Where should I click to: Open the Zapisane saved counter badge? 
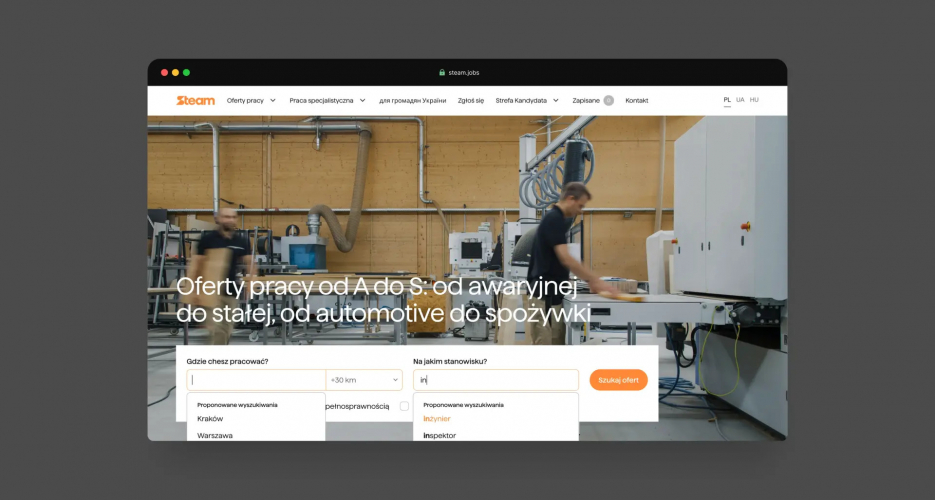pyautogui.click(x=608, y=101)
